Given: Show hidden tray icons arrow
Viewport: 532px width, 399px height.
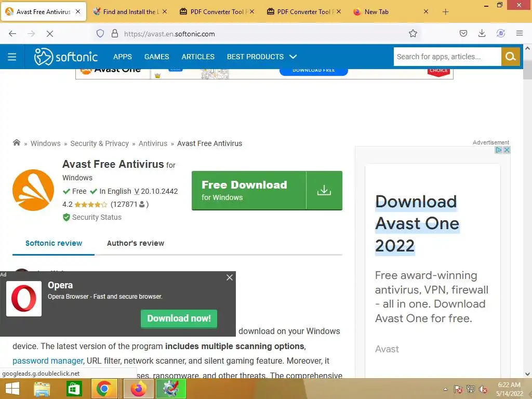Looking at the screenshot, I should pyautogui.click(x=445, y=389).
